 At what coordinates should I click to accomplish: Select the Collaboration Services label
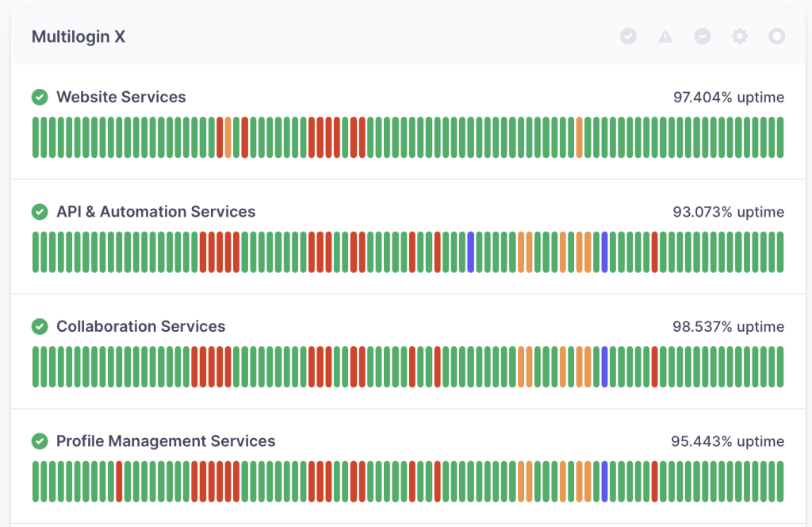click(140, 326)
